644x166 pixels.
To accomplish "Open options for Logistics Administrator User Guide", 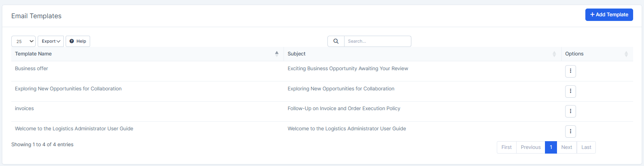I will coord(570,131).
